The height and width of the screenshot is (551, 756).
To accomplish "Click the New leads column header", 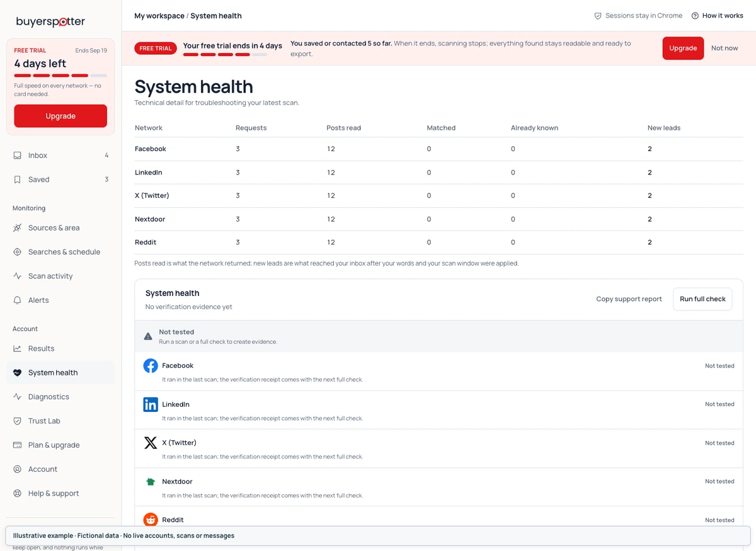I will (664, 128).
